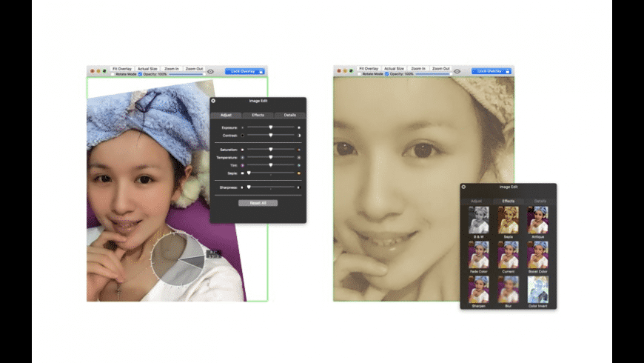Switch to Adjust tab in thumbnails panel
The image size is (644, 363).
(477, 201)
